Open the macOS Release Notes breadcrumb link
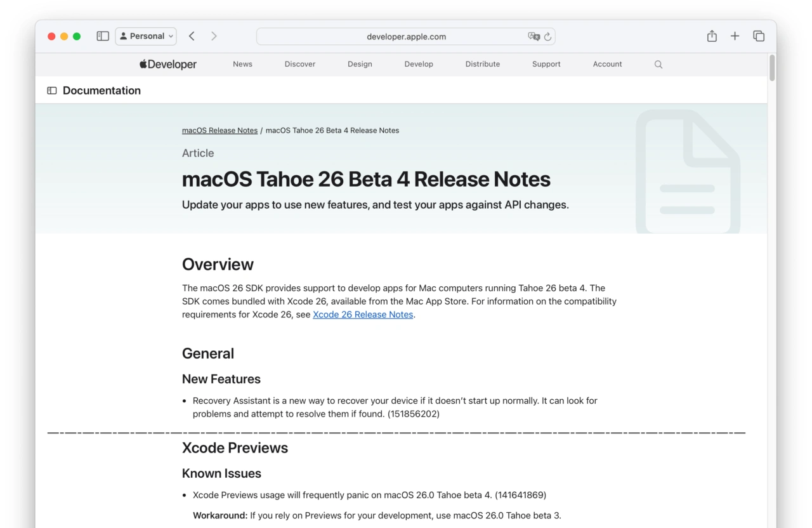The height and width of the screenshot is (528, 812). [x=219, y=130]
